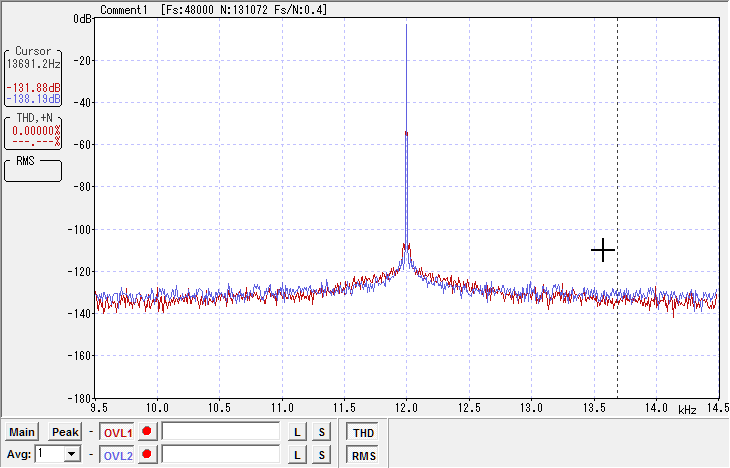
Task: Toggle the OVL1 overlay button
Action: [118, 433]
